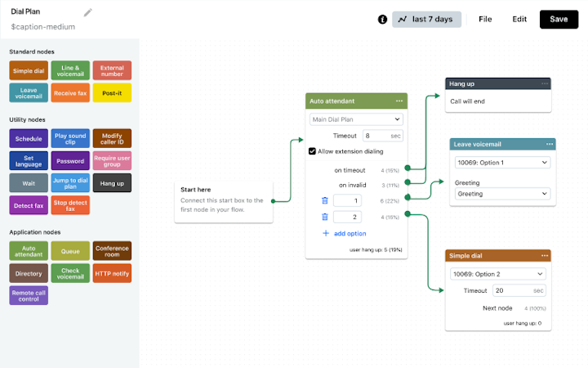Viewport: 588px width, 368px height.
Task: Click the Save button
Action: [x=559, y=19]
